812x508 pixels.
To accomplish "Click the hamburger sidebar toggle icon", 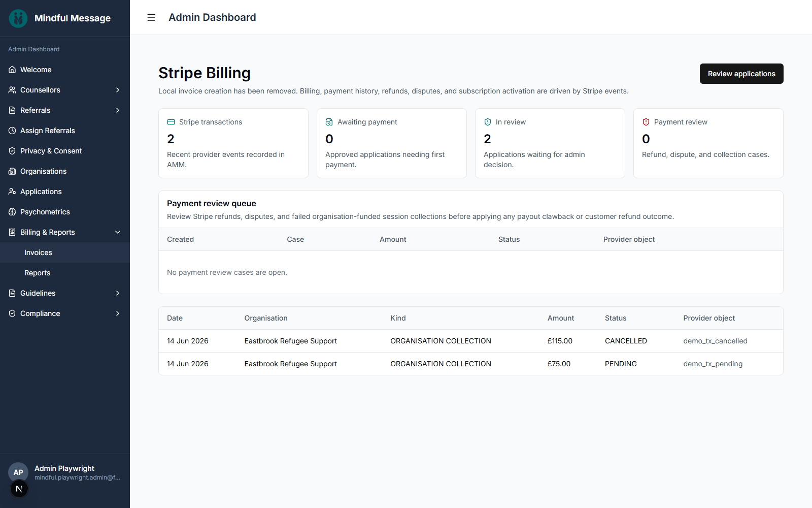I will point(151,17).
